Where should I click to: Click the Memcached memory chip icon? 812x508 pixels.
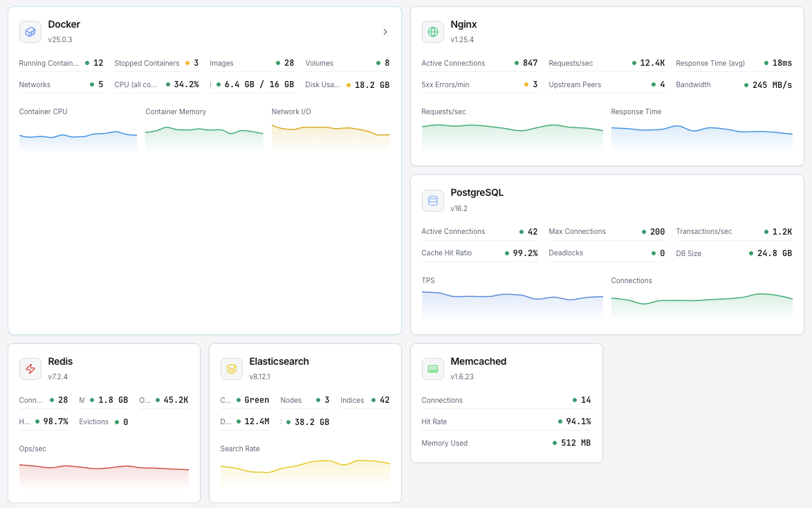433,368
